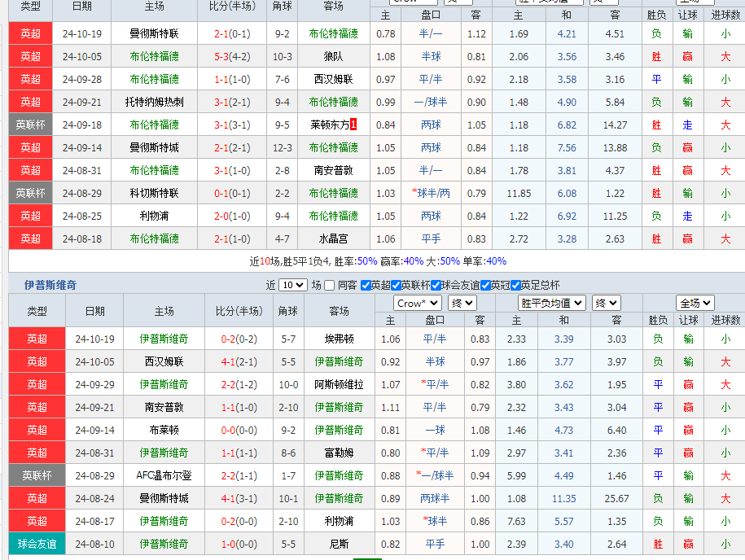Viewport: 745px width, 560px height.
Task: Click the 埃弗顿 away team link
Action: (339, 339)
